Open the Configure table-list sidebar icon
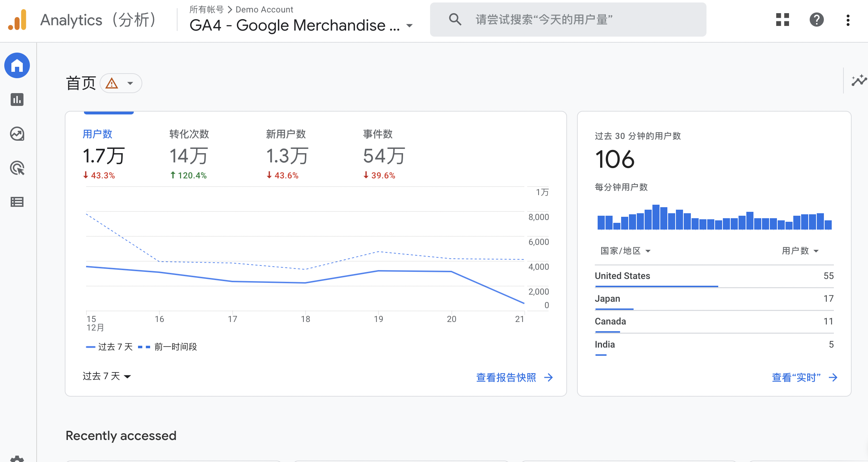The image size is (868, 462). 17,202
